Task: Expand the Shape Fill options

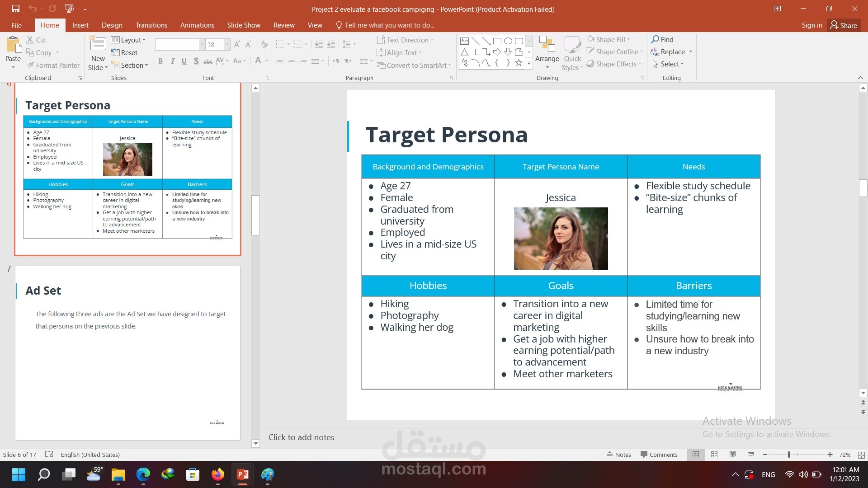Action: [609, 39]
